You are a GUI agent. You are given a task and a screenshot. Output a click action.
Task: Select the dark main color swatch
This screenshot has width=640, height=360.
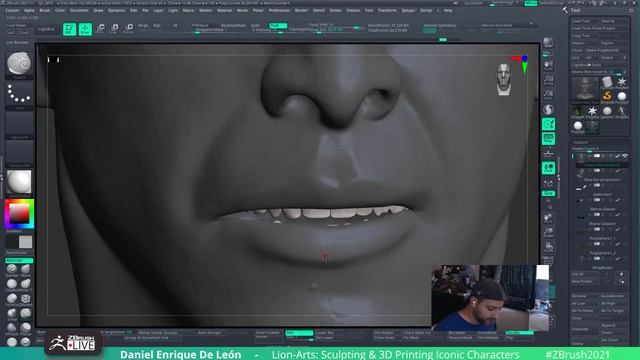point(11,242)
